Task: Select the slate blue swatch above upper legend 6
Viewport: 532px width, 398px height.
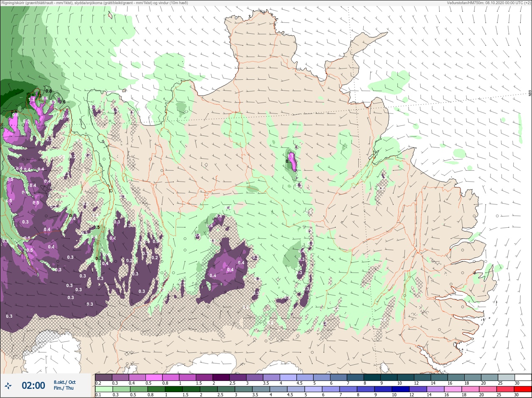Action: coord(339,377)
